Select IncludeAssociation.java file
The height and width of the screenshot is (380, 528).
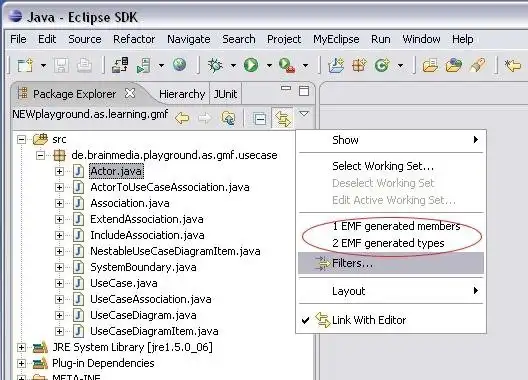[147, 235]
